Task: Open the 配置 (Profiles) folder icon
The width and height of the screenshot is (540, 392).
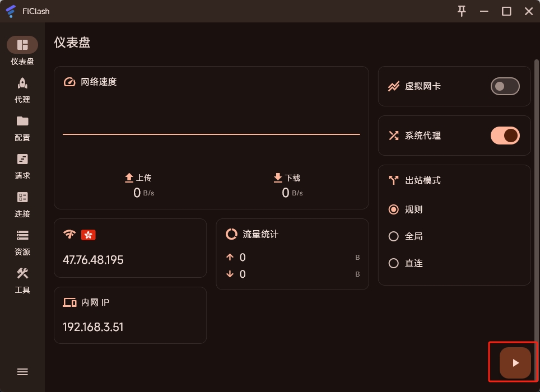Action: [x=22, y=122]
